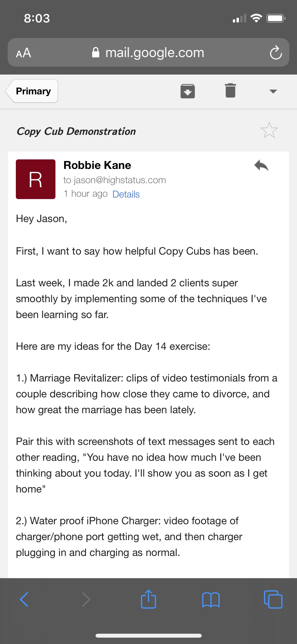297x644 pixels.
Task: Tap the Copy Cub Demonstration subject line
Action: click(x=76, y=131)
